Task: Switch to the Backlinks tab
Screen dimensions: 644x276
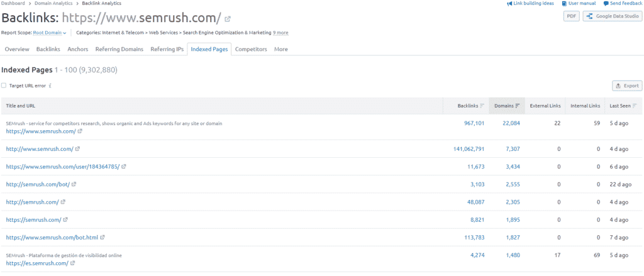Action: point(48,49)
